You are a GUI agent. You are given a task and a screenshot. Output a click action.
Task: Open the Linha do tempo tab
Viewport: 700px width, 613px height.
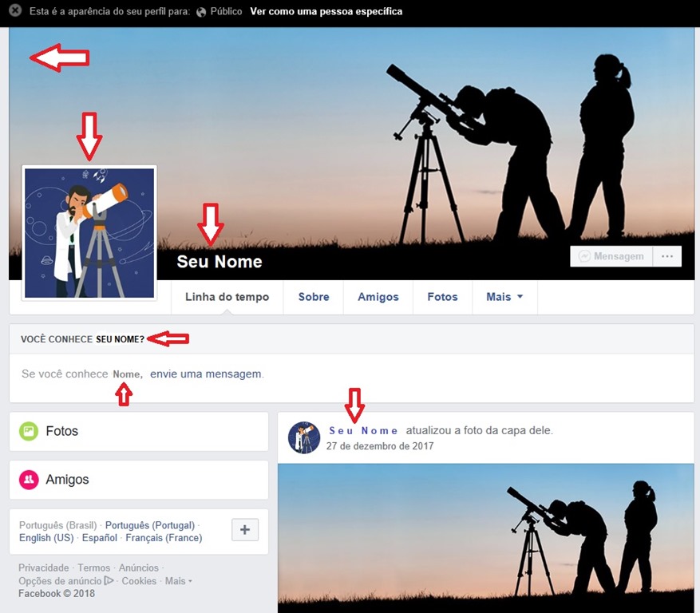(x=227, y=297)
